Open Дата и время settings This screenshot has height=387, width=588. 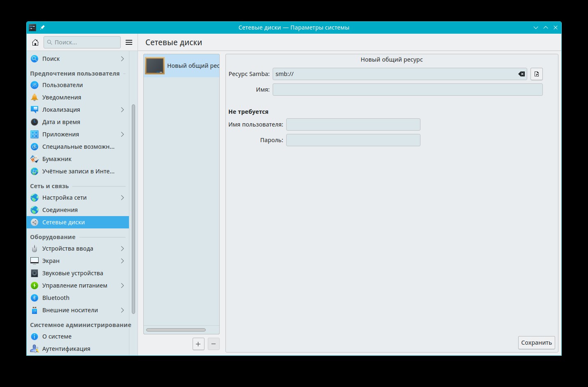(78, 122)
